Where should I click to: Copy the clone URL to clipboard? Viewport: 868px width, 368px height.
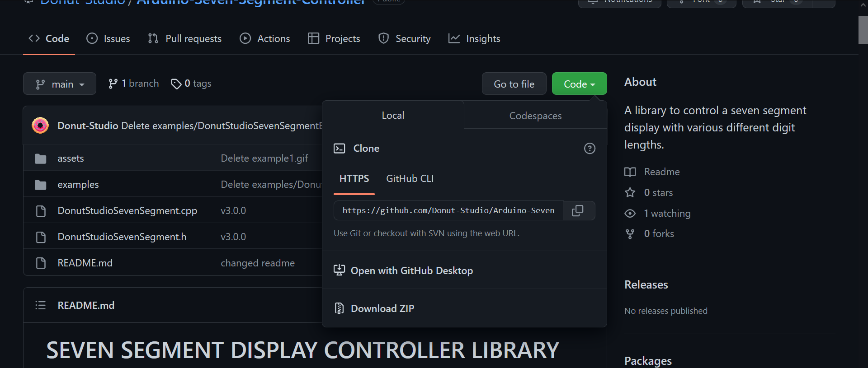pos(579,211)
